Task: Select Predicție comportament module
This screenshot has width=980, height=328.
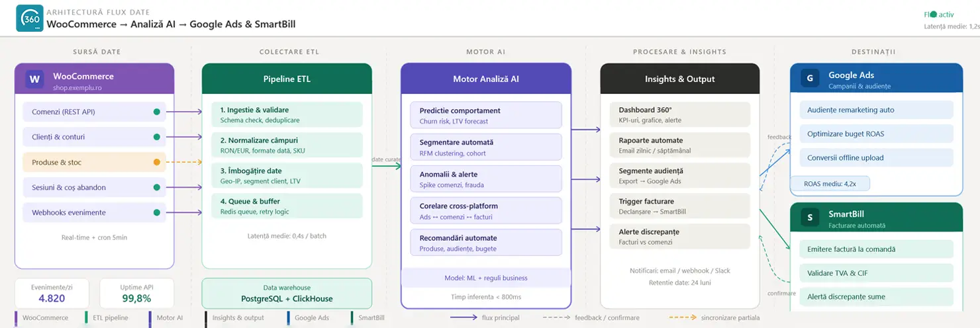Action: tap(486, 115)
